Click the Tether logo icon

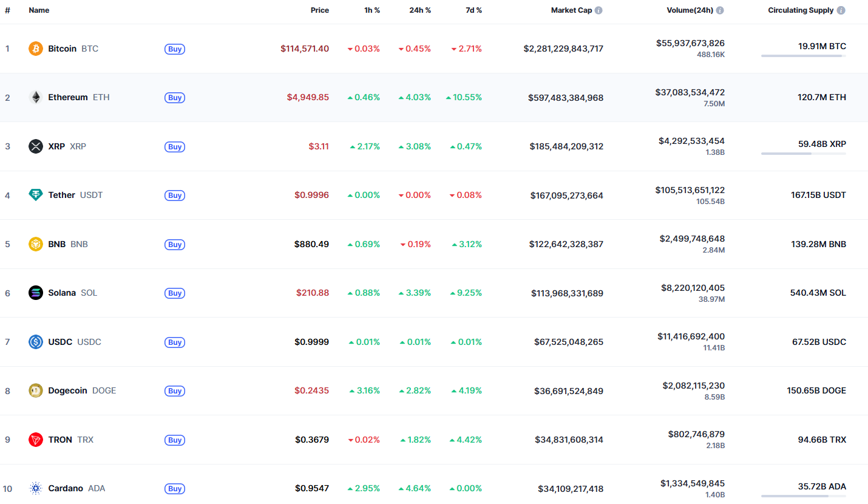(36, 195)
